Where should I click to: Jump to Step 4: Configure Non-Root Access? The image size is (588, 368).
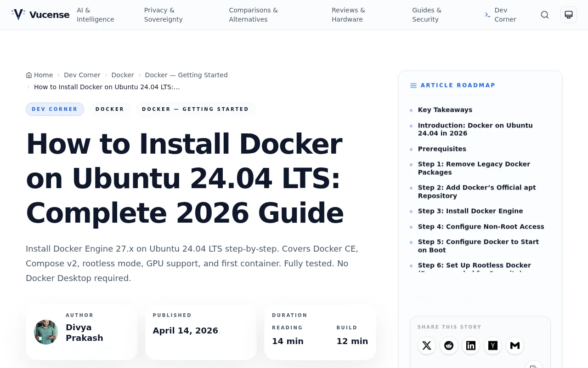(481, 227)
